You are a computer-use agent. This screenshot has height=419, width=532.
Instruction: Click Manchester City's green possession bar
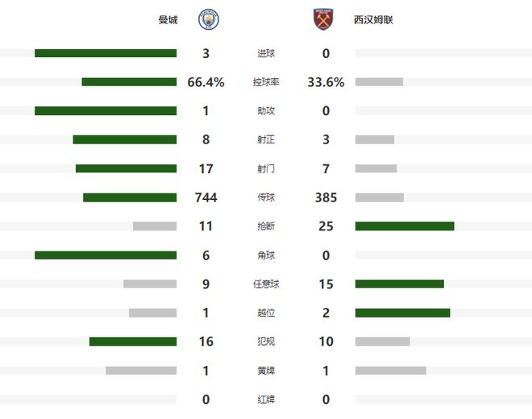pyautogui.click(x=129, y=82)
